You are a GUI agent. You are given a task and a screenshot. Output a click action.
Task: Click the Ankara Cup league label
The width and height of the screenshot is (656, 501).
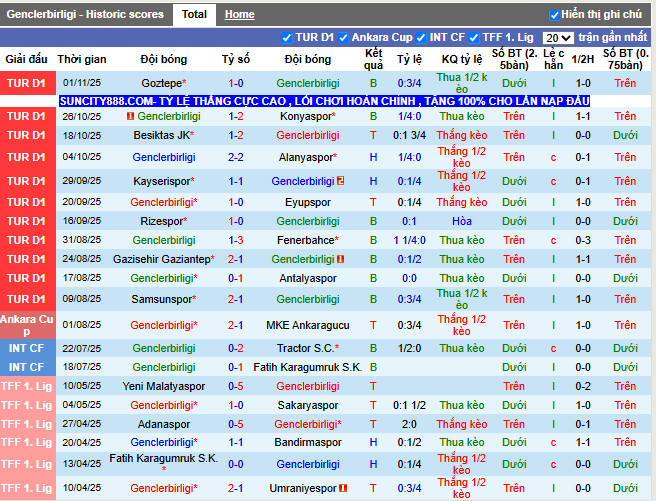point(28,325)
